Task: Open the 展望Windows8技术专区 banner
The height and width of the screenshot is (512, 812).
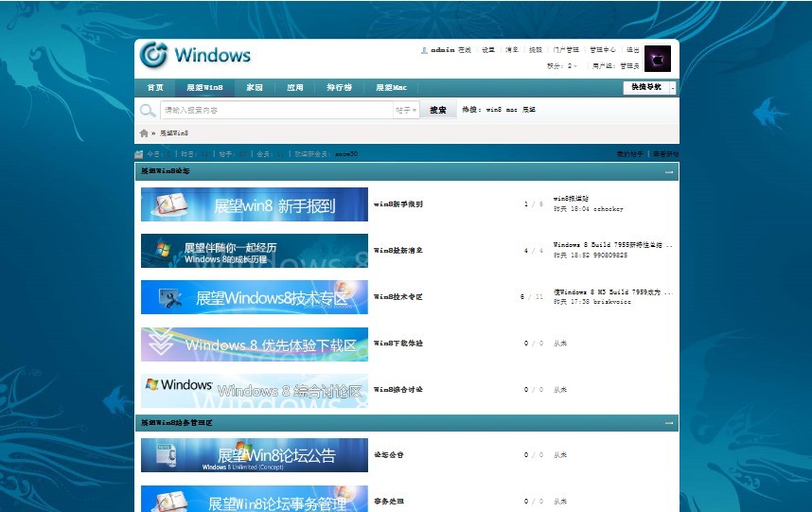Action: click(x=255, y=297)
